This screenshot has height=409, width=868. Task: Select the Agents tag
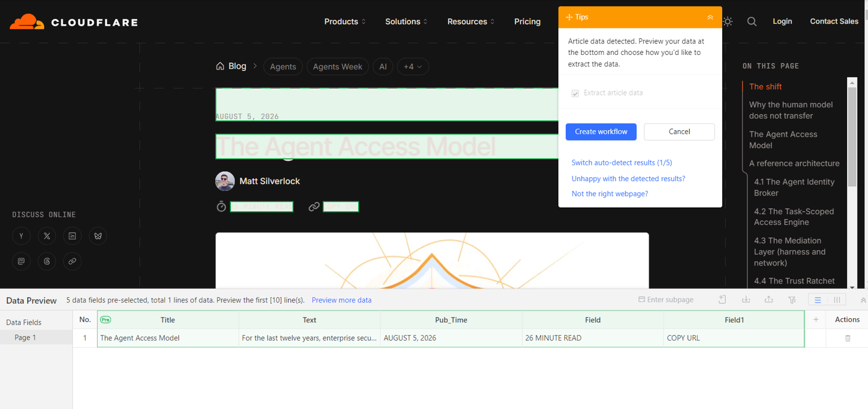[283, 67]
